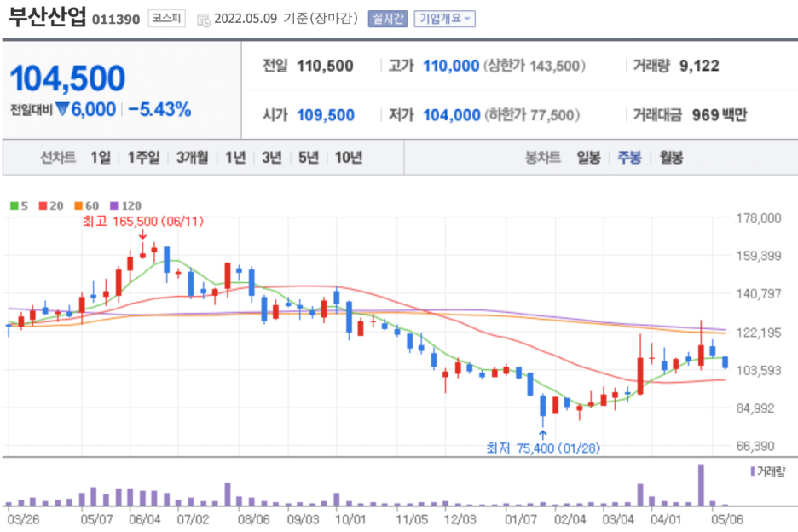Select the 3개월 line chart tab

[x=193, y=158]
